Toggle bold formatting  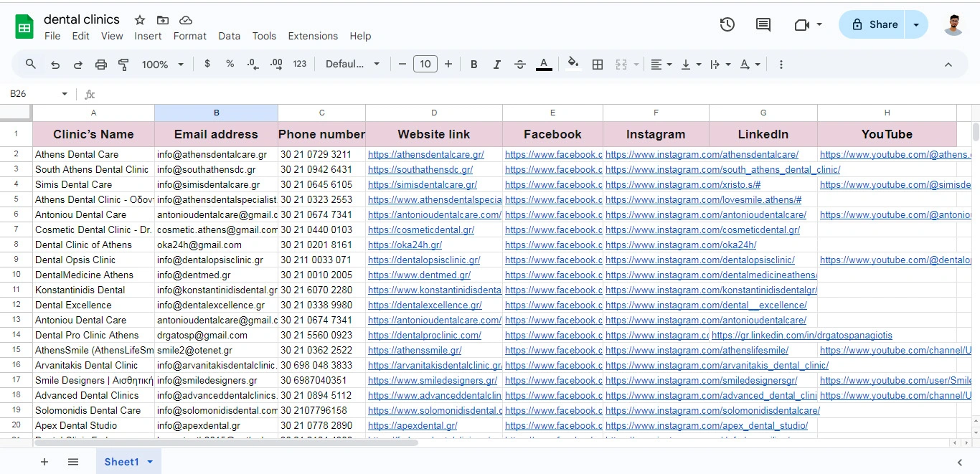474,65
